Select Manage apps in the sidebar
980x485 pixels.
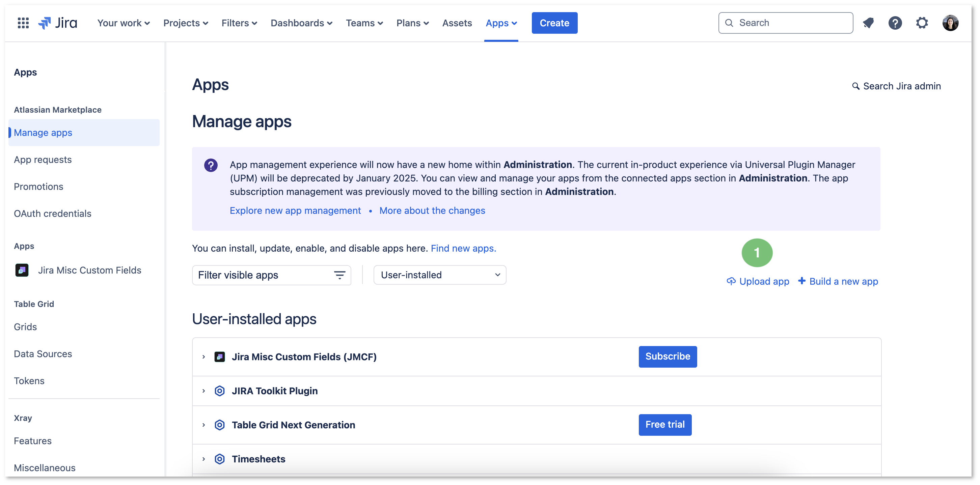pos(84,133)
